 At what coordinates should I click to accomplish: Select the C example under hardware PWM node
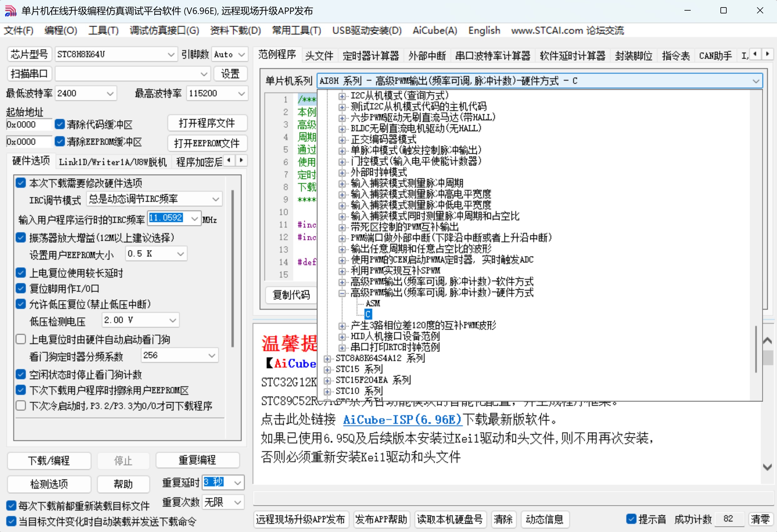pos(368,314)
